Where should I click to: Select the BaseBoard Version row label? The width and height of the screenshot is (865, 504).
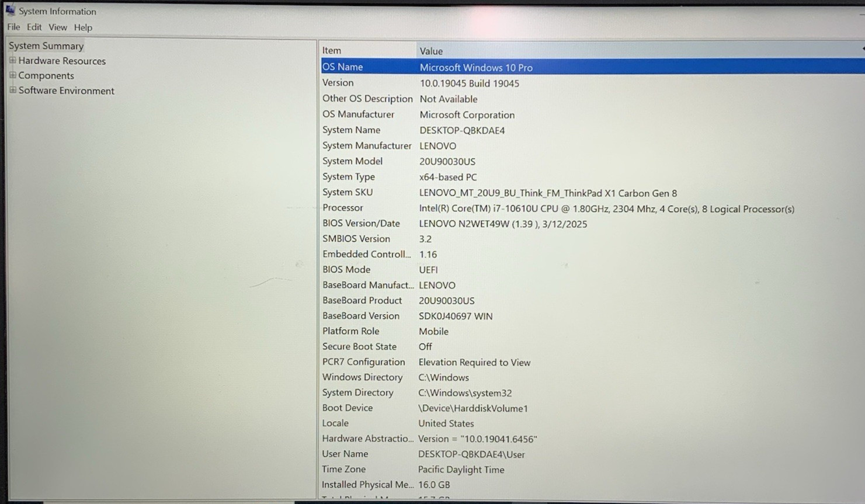361,316
